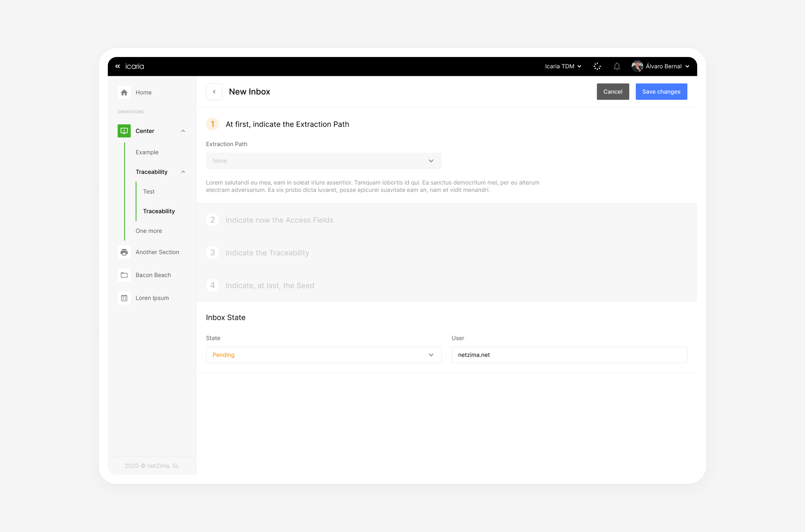Viewport: 805px width, 532px height.
Task: Collapse the Center section chevron
Action: tap(183, 131)
